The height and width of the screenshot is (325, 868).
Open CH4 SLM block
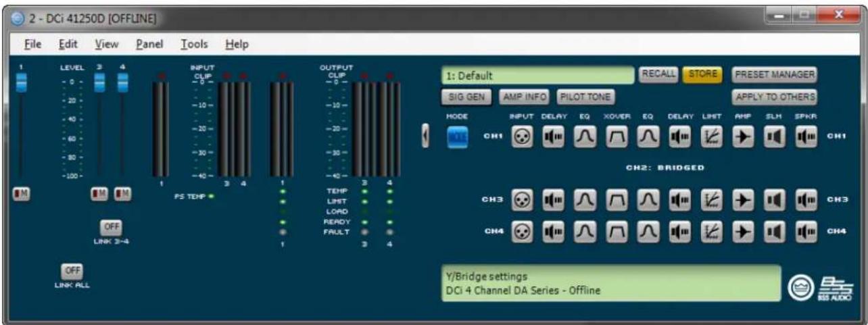point(774,231)
